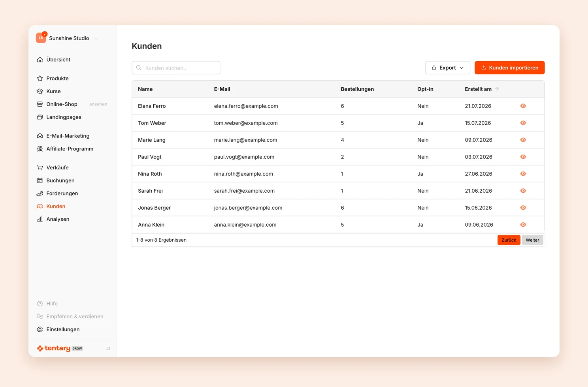
Task: Click the Produkte star icon
Action: point(40,79)
